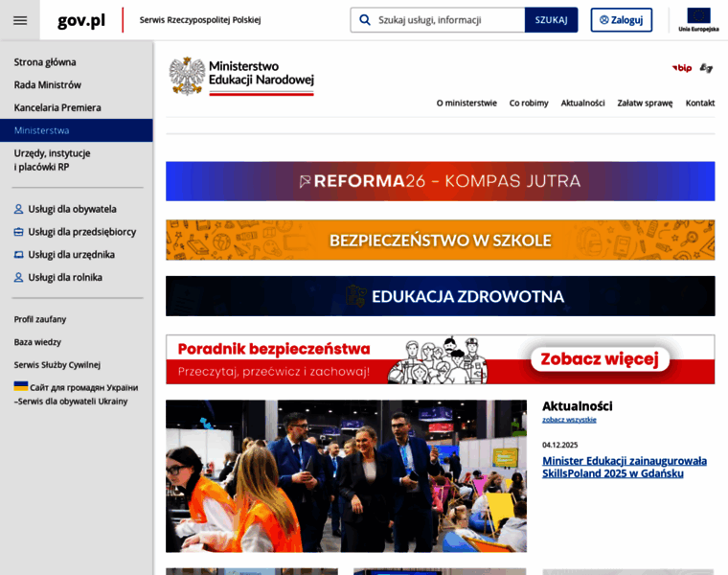Open the 'zobacz wszystkie' news link
The width and height of the screenshot is (728, 575).
coord(569,420)
